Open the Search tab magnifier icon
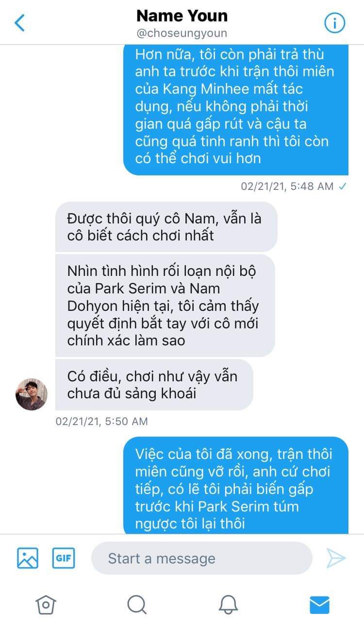The image size is (364, 630). point(137,605)
